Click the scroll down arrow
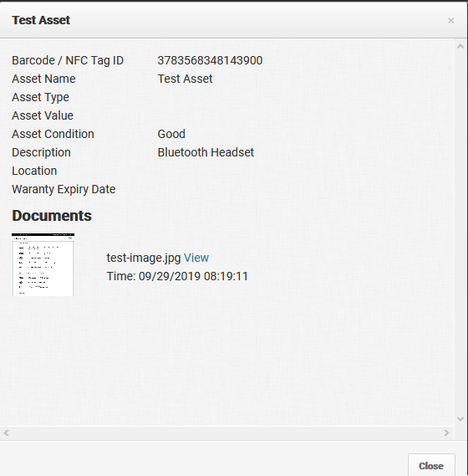 [460, 419]
